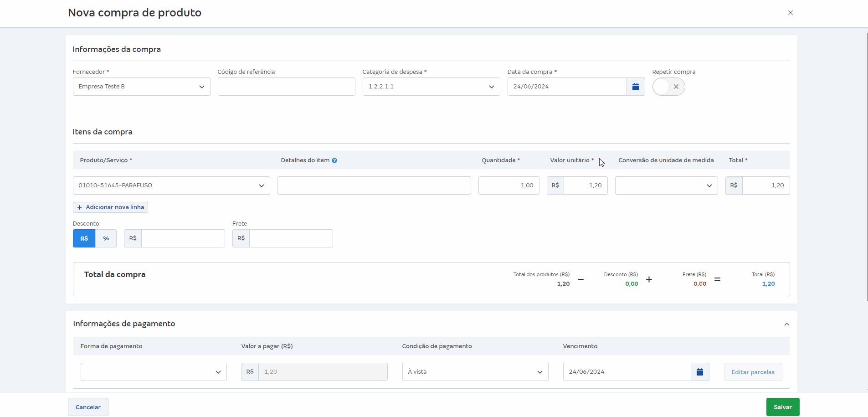Open the Categoria de despesa dropdown
The image size is (868, 417).
431,87
